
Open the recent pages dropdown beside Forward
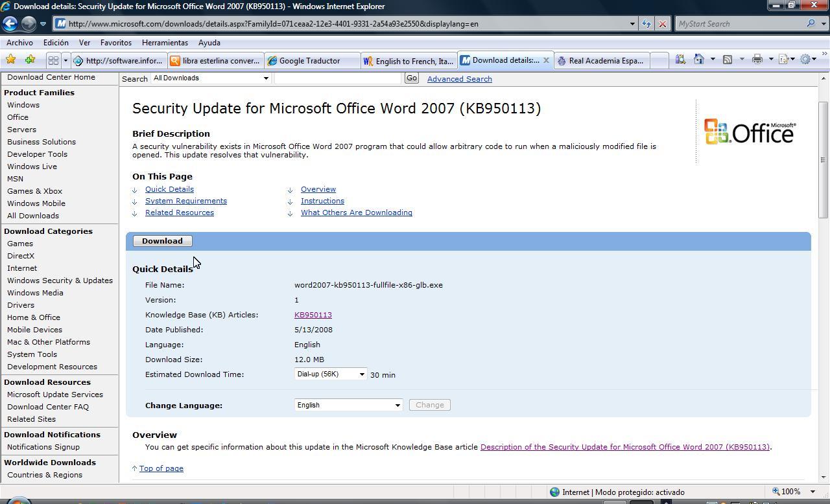pyautogui.click(x=43, y=24)
